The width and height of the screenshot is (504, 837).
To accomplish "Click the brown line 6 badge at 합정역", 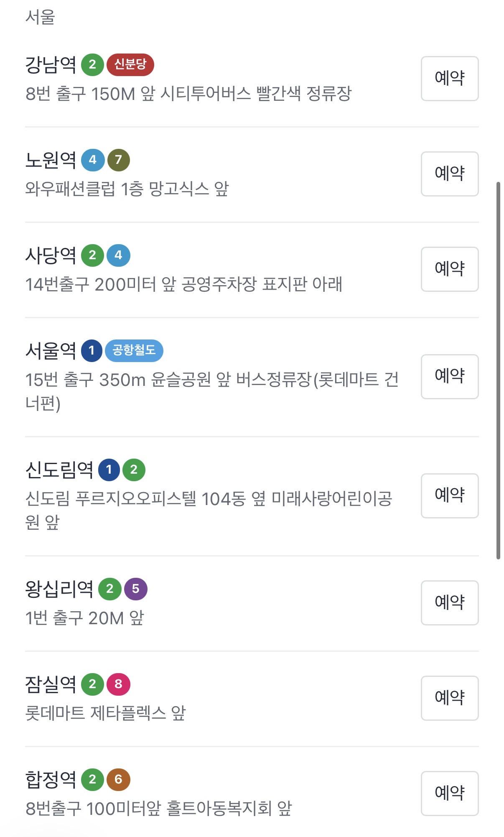I will (119, 779).
